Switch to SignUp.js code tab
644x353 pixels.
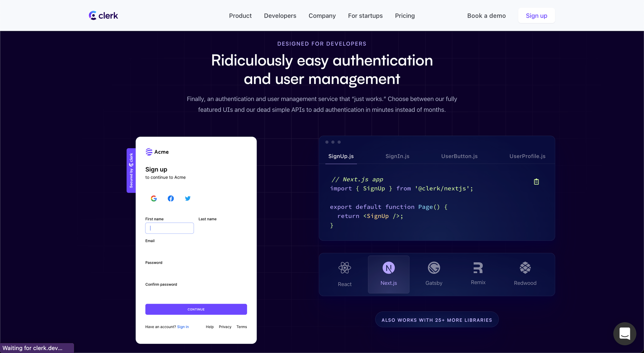click(341, 156)
